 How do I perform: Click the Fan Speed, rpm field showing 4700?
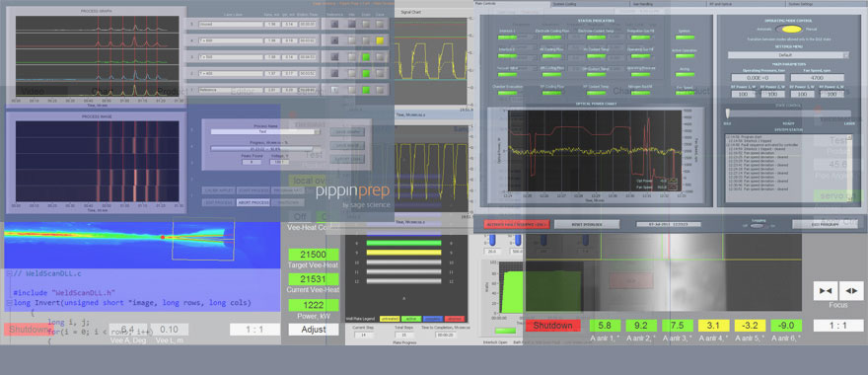point(818,78)
